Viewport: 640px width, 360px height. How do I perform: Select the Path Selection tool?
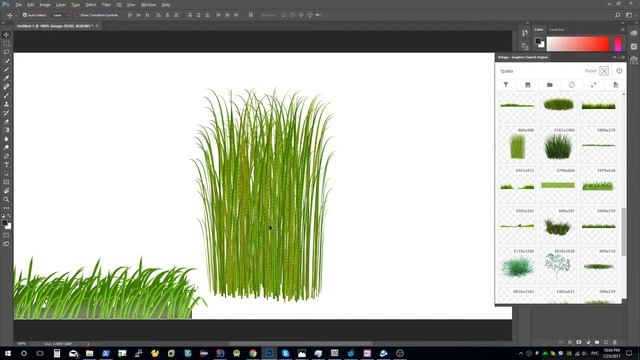[6, 173]
